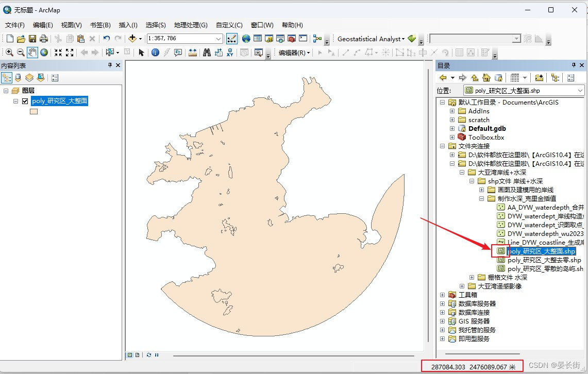The width and height of the screenshot is (588, 374).
Task: Click Go To XY tool
Action: click(230, 53)
